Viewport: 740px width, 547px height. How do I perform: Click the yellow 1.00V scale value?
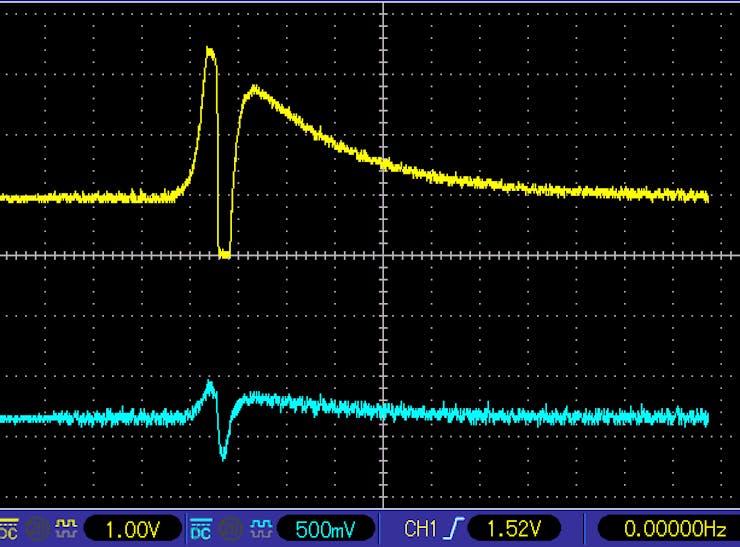point(133,529)
